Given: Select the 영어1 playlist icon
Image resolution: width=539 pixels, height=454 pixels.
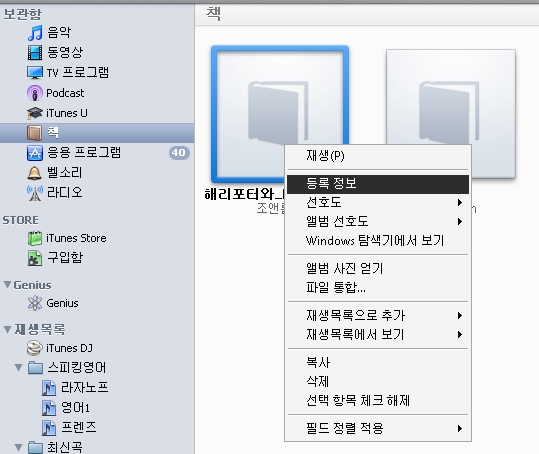Looking at the screenshot, I should 49,408.
